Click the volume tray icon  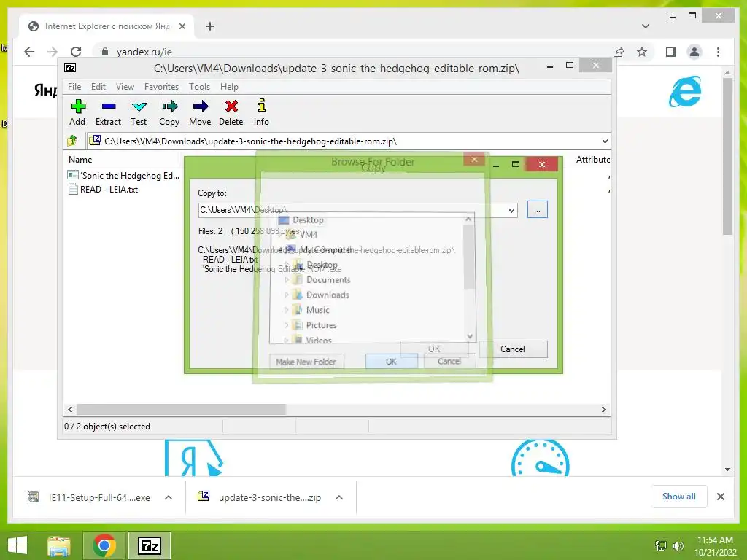pyautogui.click(x=678, y=545)
